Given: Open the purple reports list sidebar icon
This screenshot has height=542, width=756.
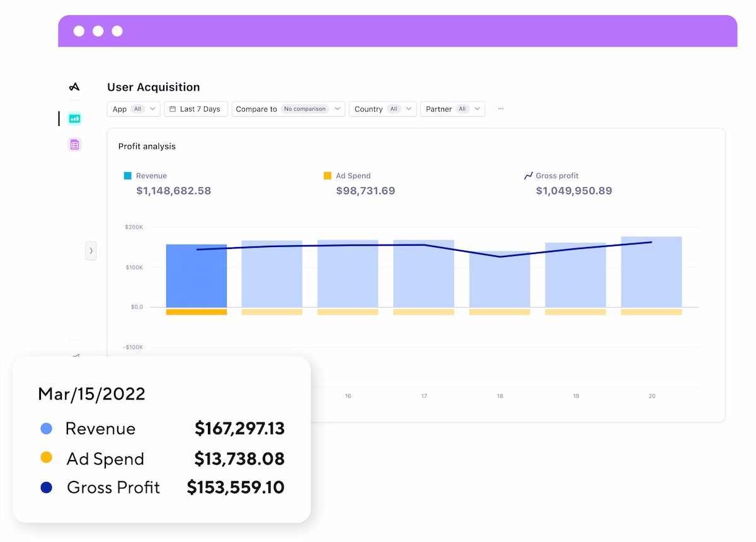Looking at the screenshot, I should [x=74, y=145].
